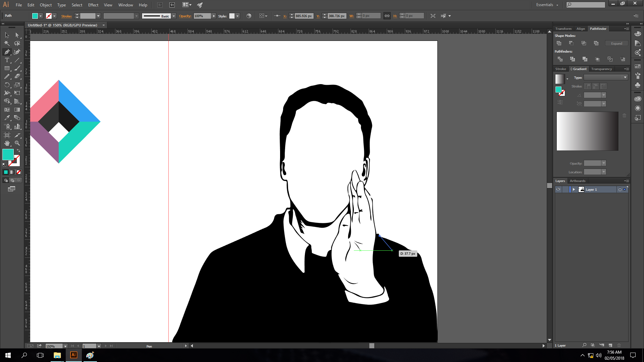The width and height of the screenshot is (644, 362).
Task: Select the Slice tool
Action: click(x=17, y=135)
